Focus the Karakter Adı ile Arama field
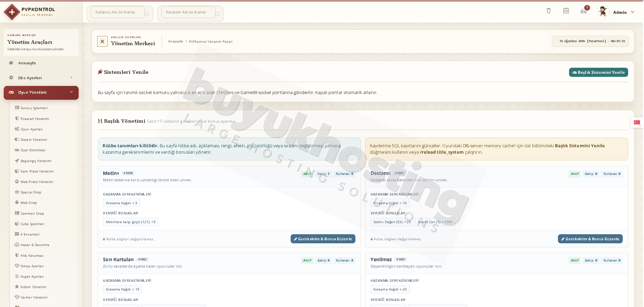 188,12
